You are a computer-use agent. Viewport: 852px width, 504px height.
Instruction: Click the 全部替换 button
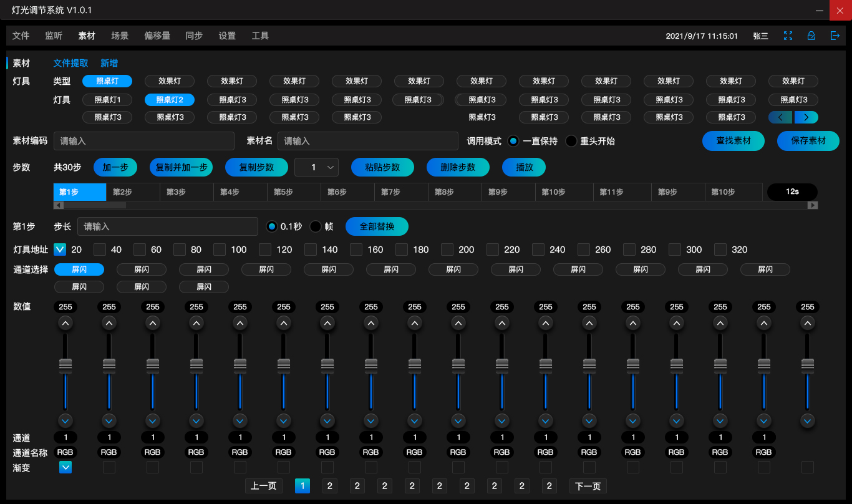pyautogui.click(x=377, y=226)
